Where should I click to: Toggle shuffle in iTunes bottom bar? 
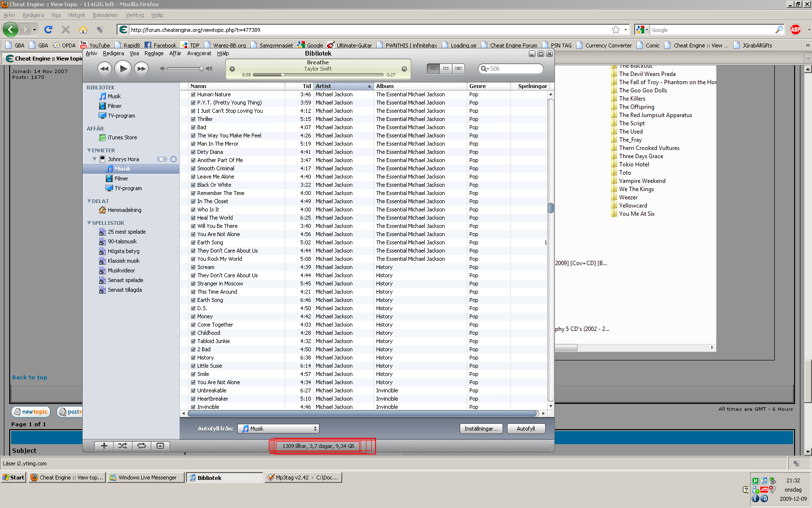click(123, 446)
